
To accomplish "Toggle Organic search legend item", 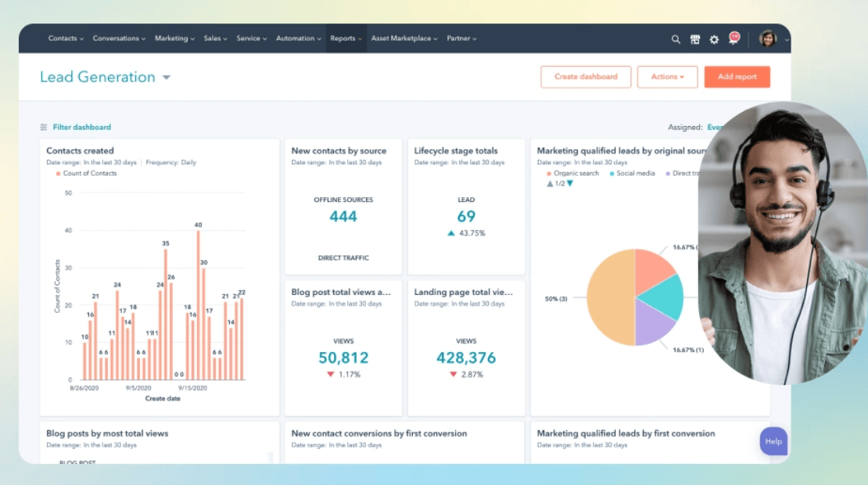I will [x=573, y=174].
